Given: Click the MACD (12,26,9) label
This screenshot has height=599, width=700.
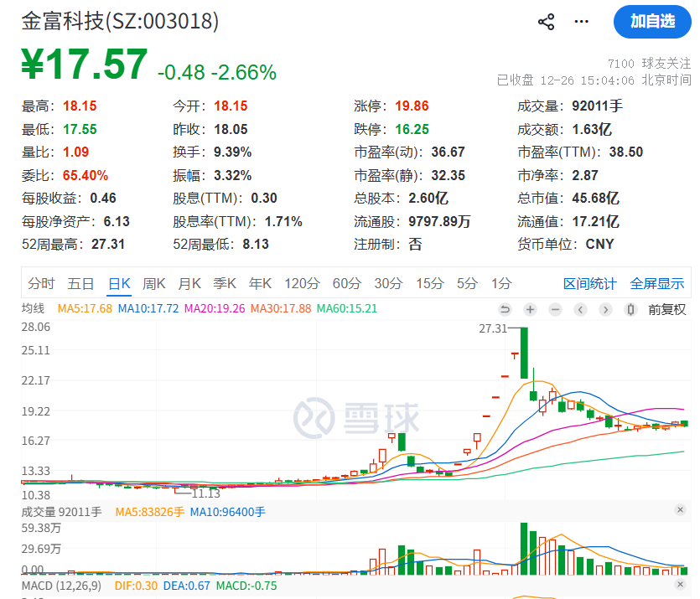Looking at the screenshot, I should [61, 586].
